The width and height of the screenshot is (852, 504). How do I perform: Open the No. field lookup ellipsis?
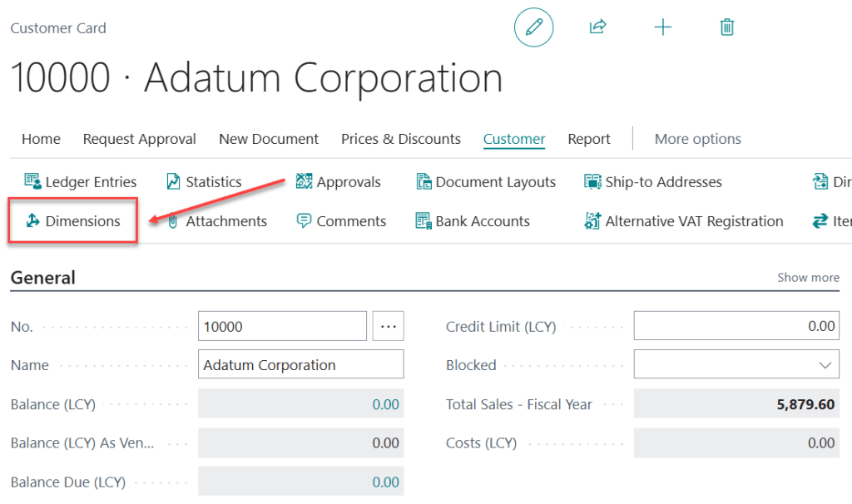[x=388, y=325]
